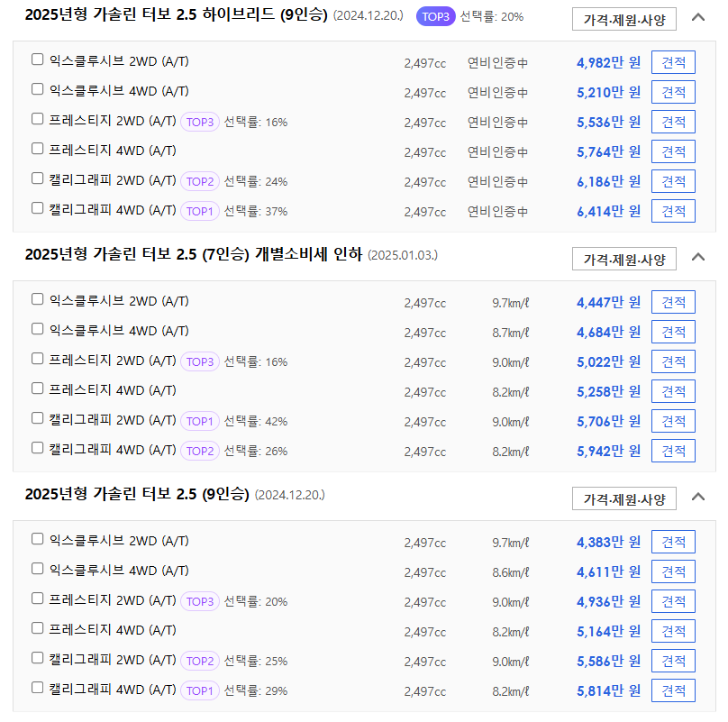The image size is (728, 722).
Task: Open 가격·제원·사양 for the hybrid 9-seater
Action: point(624,20)
